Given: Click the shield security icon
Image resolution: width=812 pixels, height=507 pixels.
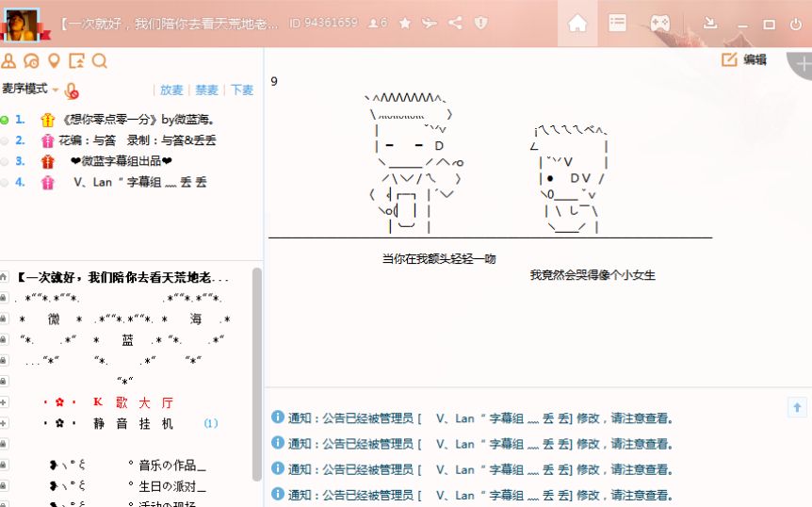Looking at the screenshot, I should coord(481,23).
